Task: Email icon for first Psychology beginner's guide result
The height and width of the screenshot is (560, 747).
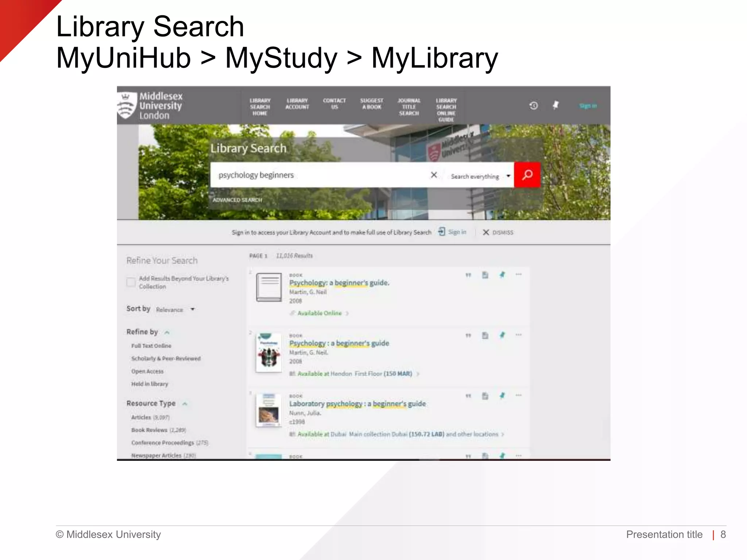Action: [485, 275]
